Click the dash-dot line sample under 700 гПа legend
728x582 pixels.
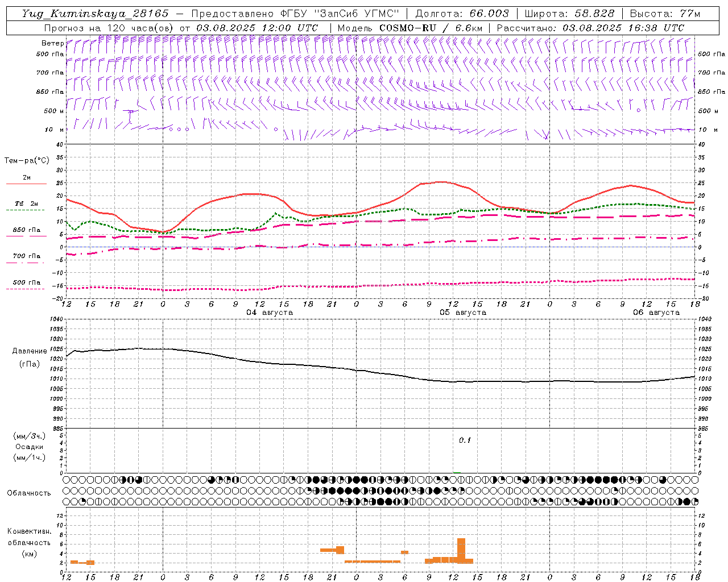point(25,263)
